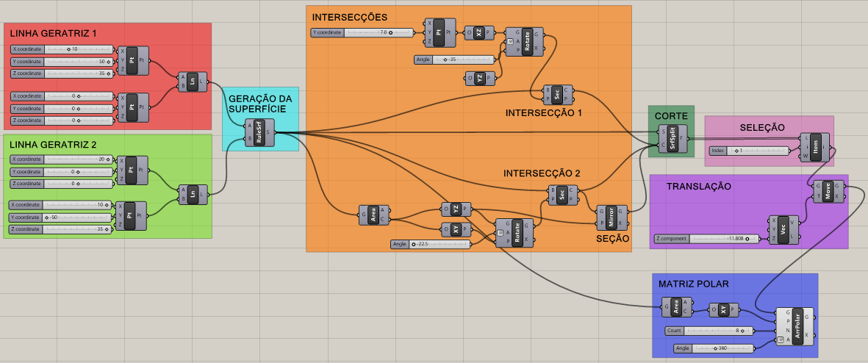Select the RuleSrf ruled surface component

tap(258, 133)
